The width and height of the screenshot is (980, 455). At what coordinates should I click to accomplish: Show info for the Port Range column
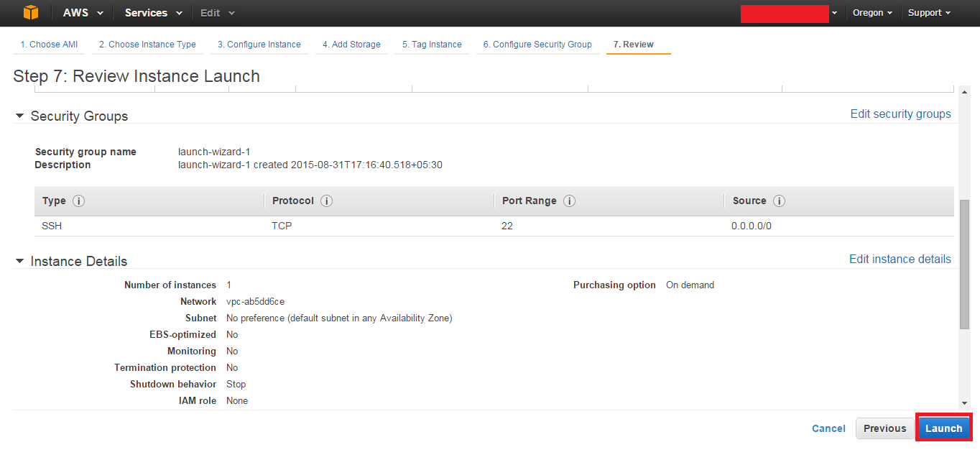coord(569,201)
